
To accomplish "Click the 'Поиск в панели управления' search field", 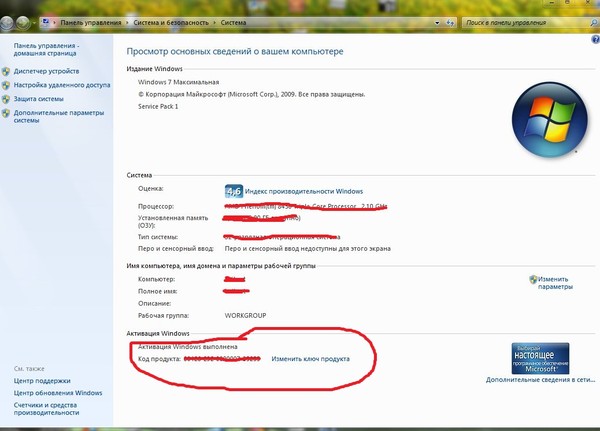I will point(527,23).
